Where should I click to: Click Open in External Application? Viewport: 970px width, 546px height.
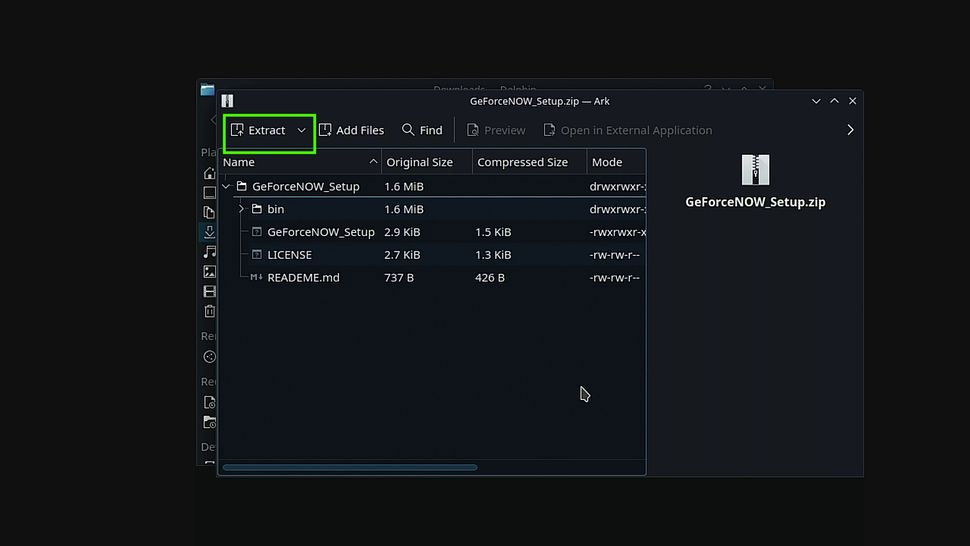pos(627,130)
